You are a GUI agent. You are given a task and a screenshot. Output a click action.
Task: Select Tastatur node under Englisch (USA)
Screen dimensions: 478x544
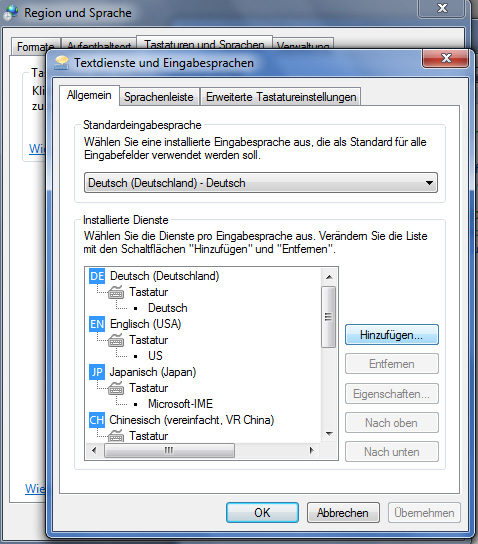pos(148,340)
